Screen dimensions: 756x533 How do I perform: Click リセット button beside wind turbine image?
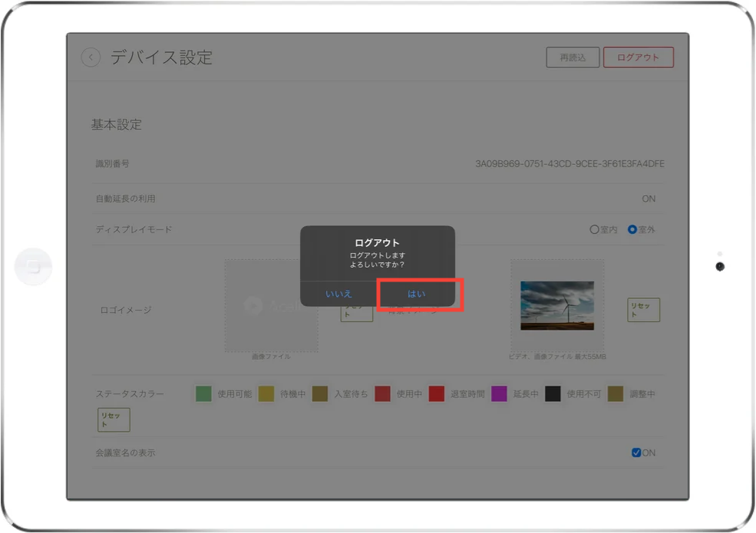click(x=643, y=310)
